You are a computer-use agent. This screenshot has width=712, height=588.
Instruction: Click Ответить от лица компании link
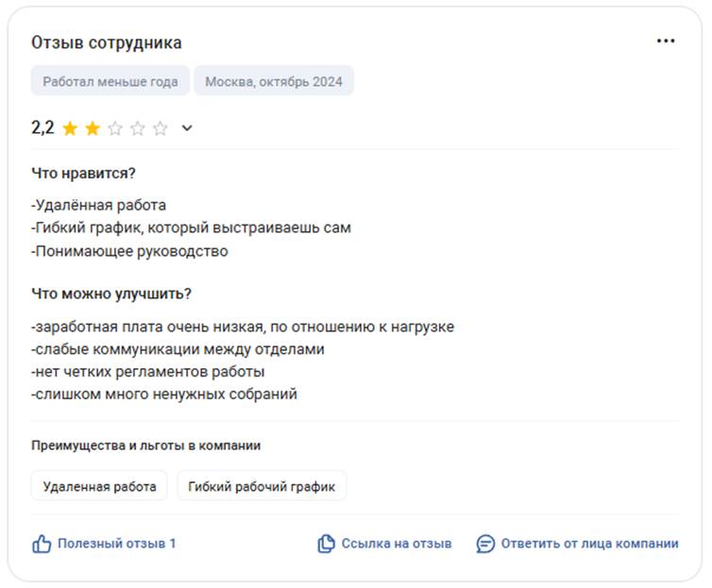(589, 544)
